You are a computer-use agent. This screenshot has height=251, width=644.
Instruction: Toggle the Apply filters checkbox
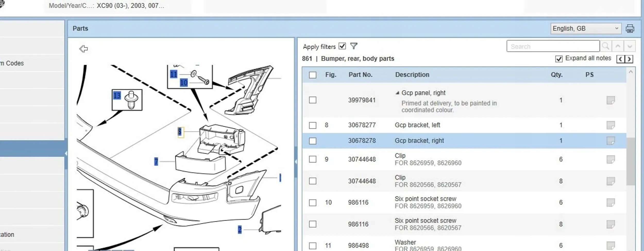(x=342, y=46)
